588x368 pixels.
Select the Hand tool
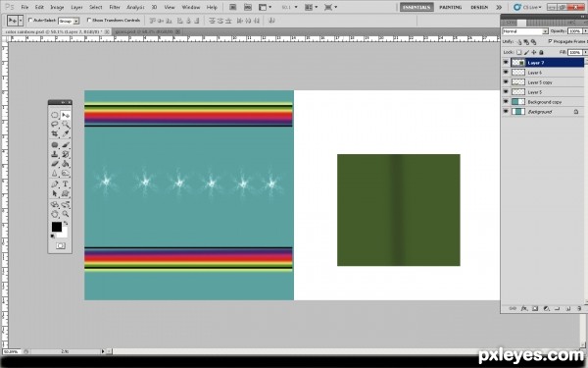pyautogui.click(x=55, y=214)
